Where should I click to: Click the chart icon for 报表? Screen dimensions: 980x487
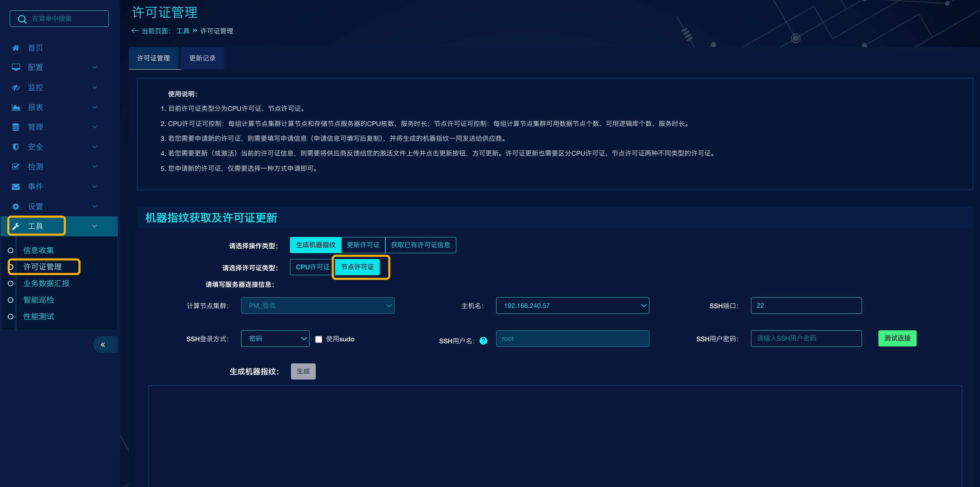[x=15, y=107]
